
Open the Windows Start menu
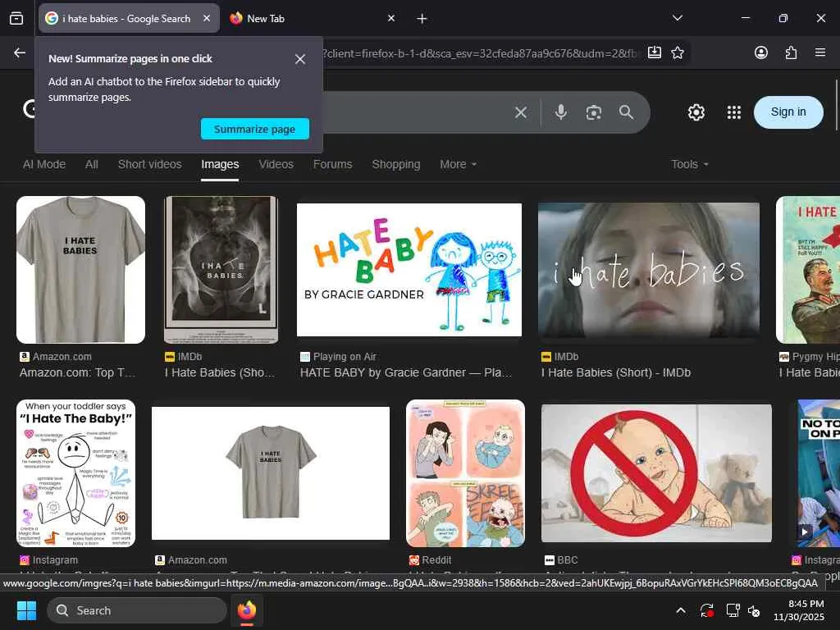pos(26,610)
